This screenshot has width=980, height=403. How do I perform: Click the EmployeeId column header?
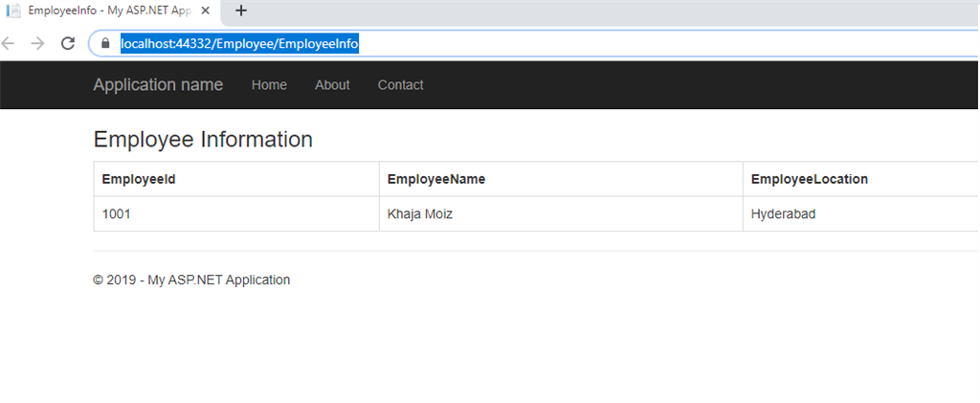coord(139,179)
